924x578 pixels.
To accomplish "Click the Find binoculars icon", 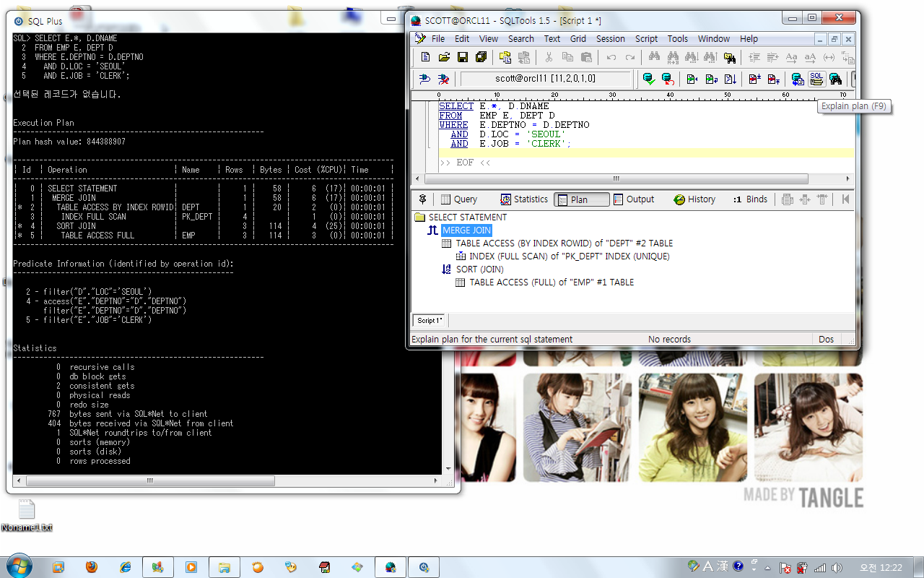I will pos(654,57).
